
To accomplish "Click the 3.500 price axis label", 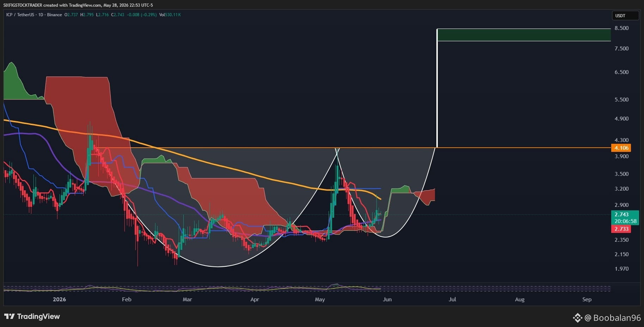I will [621, 174].
